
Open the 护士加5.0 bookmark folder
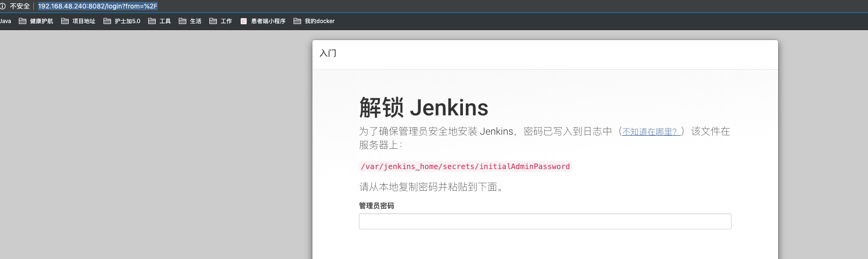point(122,21)
